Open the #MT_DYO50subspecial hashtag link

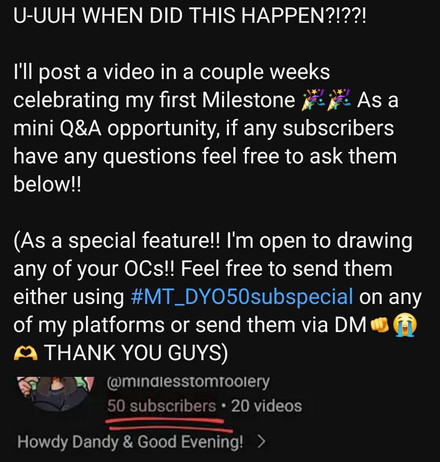pos(242,297)
